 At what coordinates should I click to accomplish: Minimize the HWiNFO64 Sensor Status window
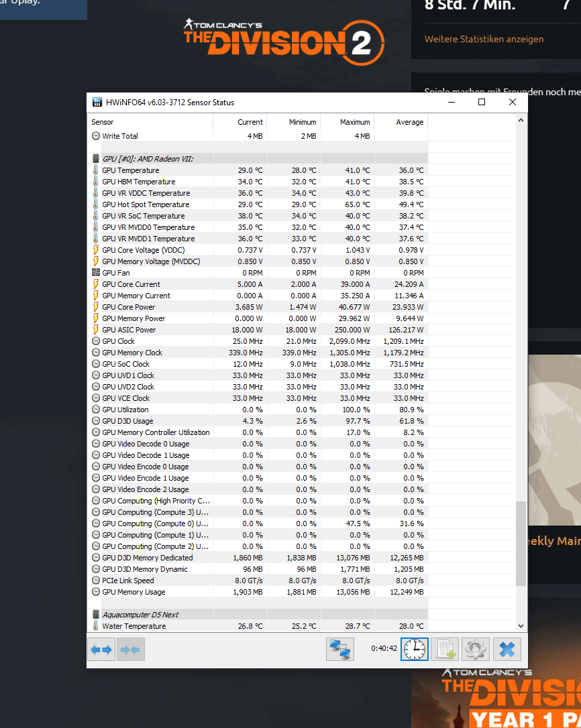pyautogui.click(x=452, y=102)
